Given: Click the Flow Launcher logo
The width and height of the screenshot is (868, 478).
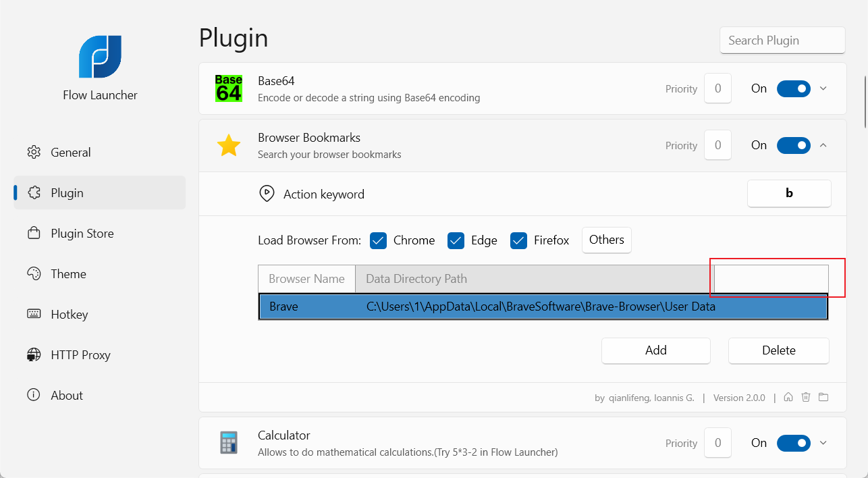Looking at the screenshot, I should coord(100,56).
